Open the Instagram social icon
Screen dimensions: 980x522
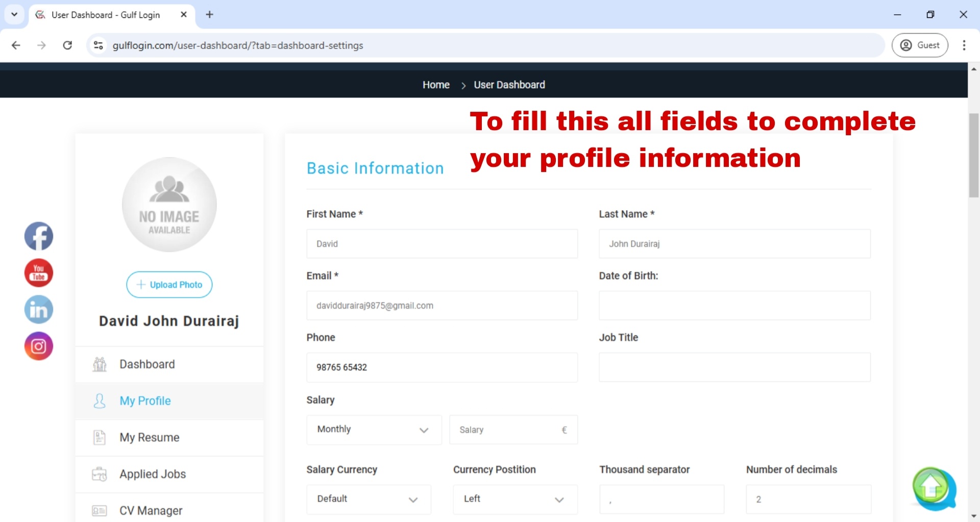pyautogui.click(x=38, y=346)
